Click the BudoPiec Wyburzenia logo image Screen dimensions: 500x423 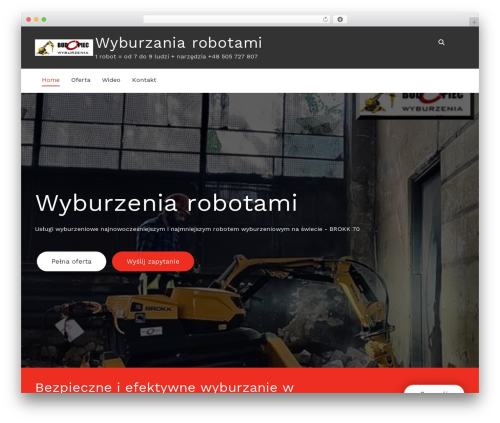coord(64,47)
